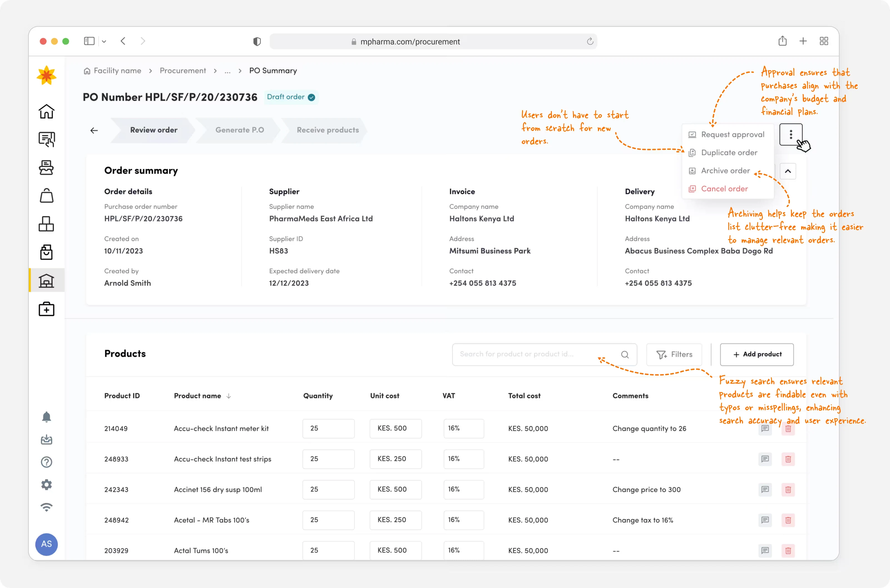Switch to the Generate P.O step
This screenshot has height=588, width=890.
click(x=239, y=130)
